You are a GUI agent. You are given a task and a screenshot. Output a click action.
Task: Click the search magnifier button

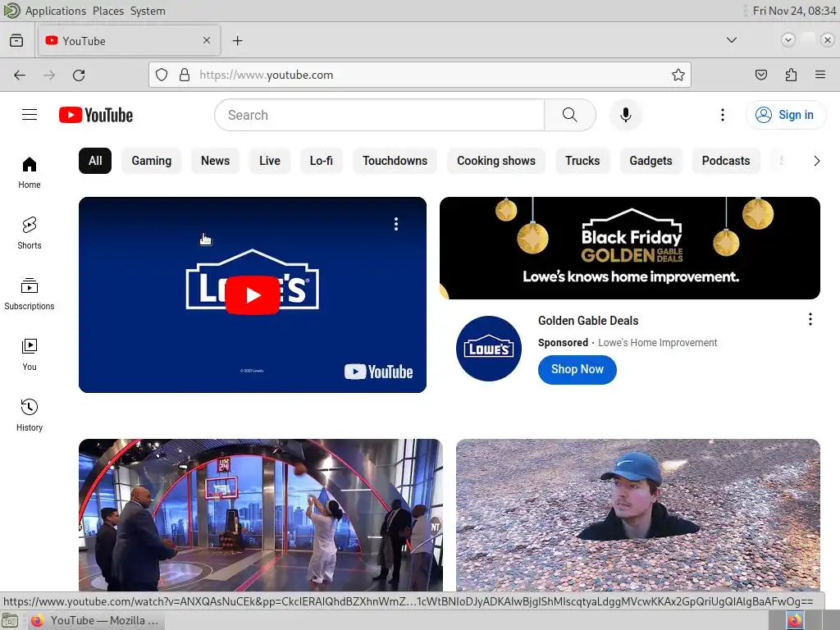click(570, 115)
